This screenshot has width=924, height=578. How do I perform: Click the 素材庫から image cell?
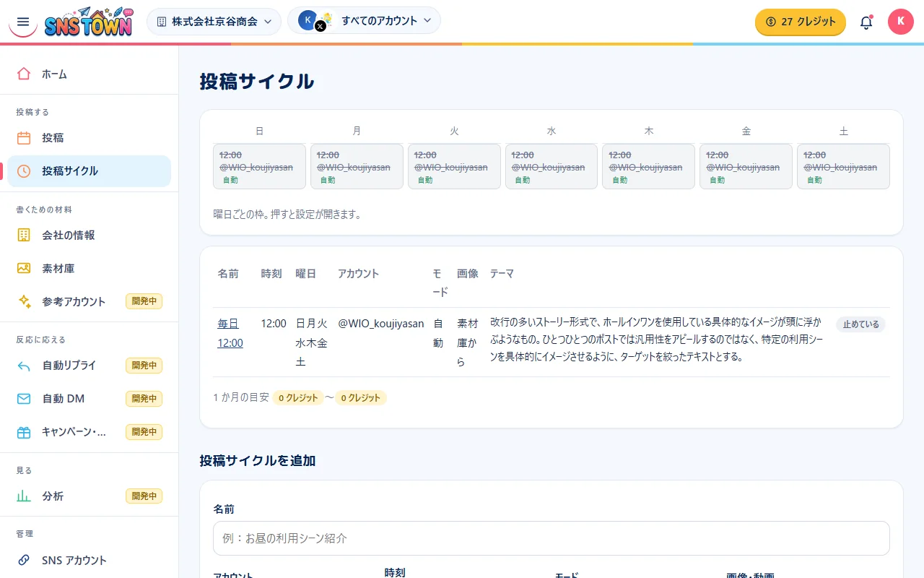tap(468, 342)
